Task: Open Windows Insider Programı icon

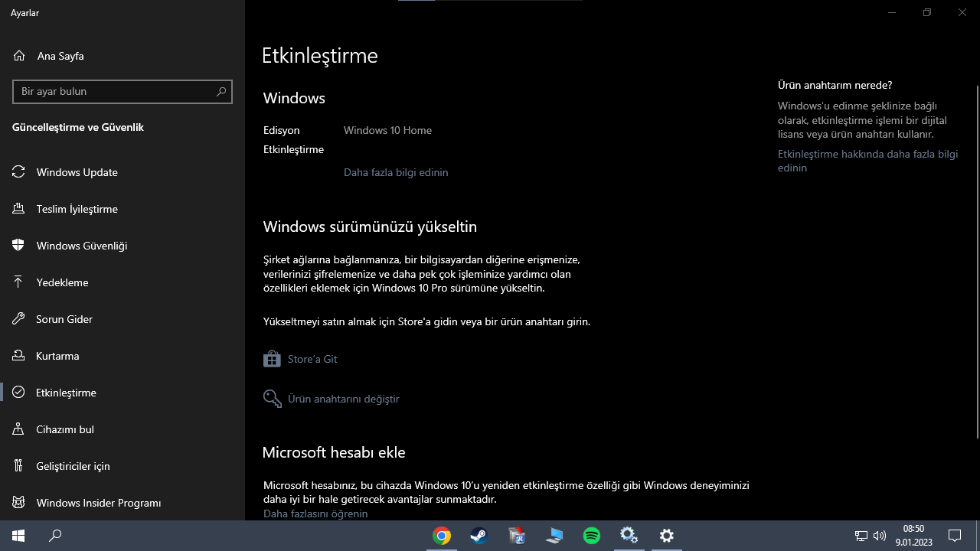Action: click(x=18, y=503)
